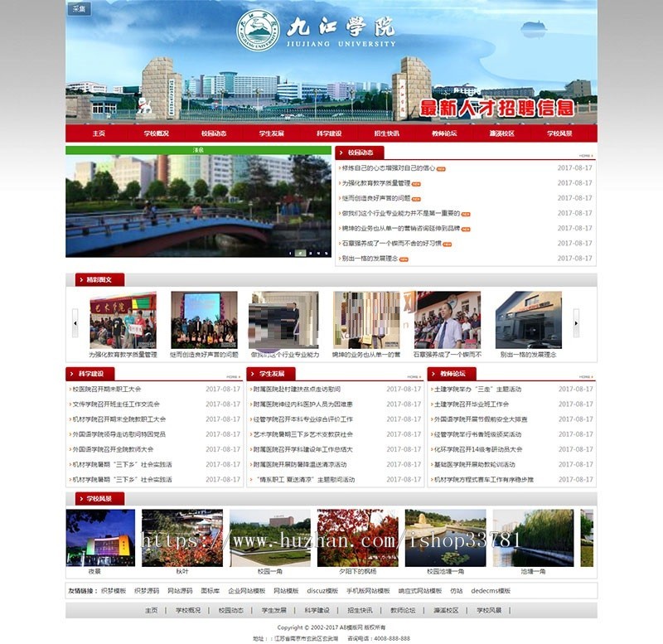Image resolution: width=663 pixels, height=644 pixels.
Task: Open article 别出一格的发展理念 in 校园动态 list
Action: [370, 259]
